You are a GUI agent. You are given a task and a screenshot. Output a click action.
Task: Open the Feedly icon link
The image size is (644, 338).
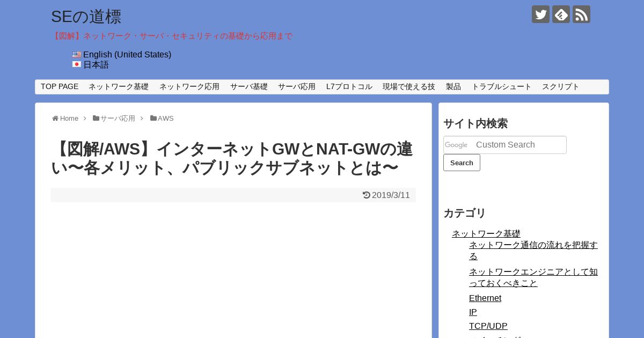point(561,14)
